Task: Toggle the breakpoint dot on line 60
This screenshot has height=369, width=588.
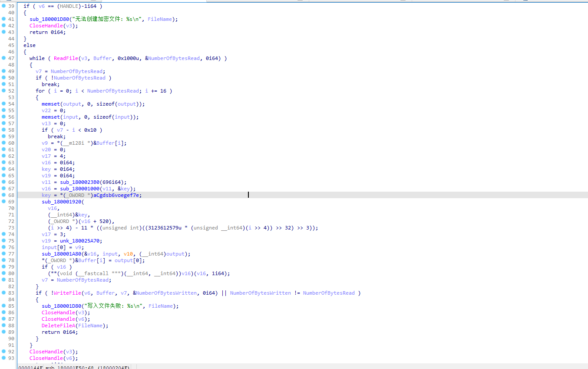Action: coord(3,143)
